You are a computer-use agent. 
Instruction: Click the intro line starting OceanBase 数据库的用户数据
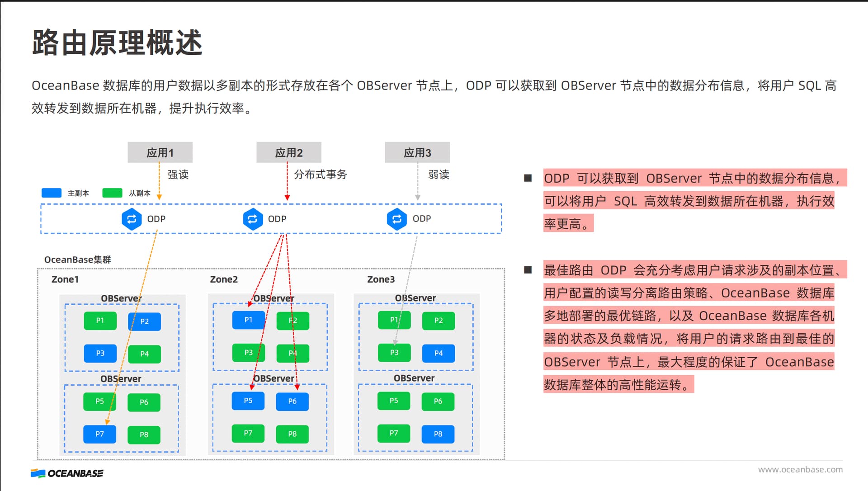click(x=434, y=85)
